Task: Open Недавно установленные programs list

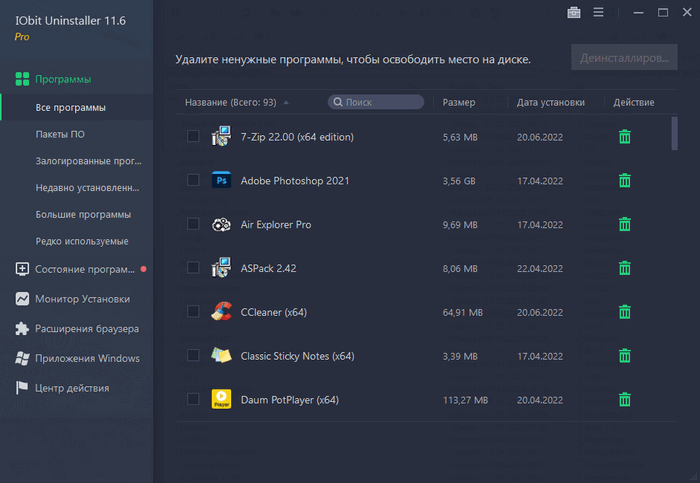Action: tap(86, 187)
